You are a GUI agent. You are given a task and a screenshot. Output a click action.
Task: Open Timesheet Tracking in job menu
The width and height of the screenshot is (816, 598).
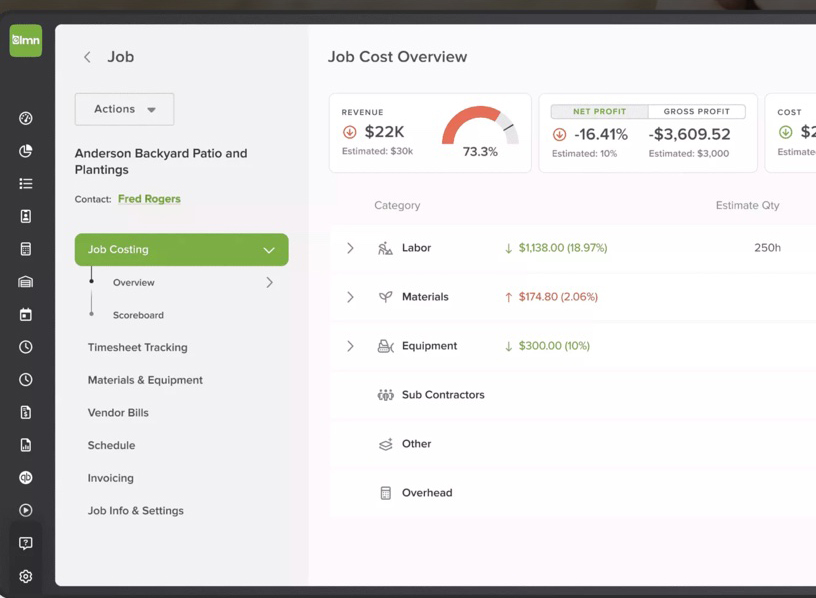[x=138, y=347]
